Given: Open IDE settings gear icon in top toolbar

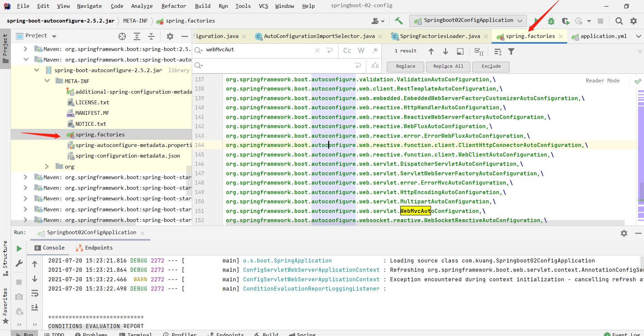Looking at the screenshot, I should point(633,21).
